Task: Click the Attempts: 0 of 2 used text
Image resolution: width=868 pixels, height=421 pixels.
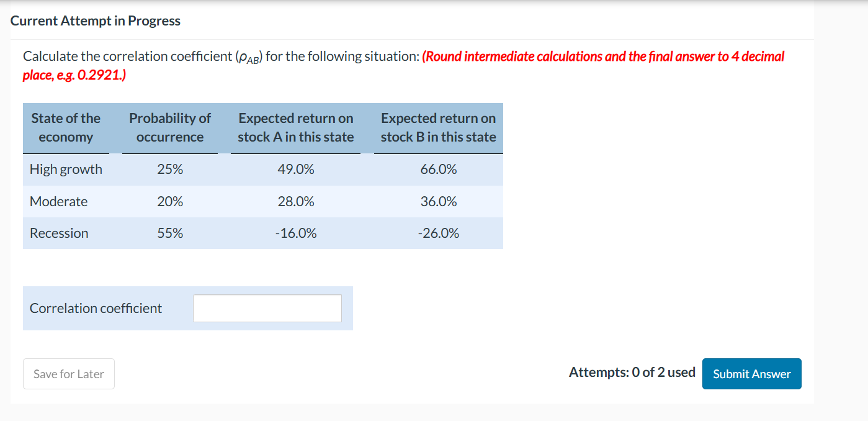Action: point(632,371)
